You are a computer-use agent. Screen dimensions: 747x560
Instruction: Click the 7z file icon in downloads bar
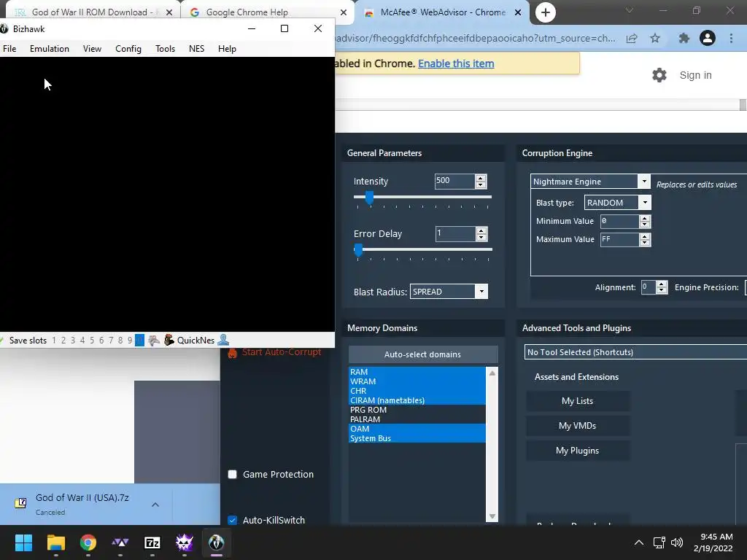point(20,503)
